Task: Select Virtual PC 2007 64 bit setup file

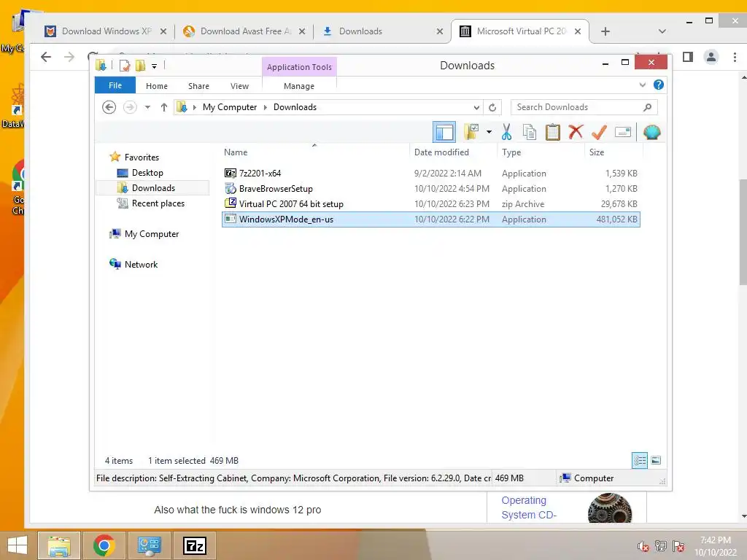Action: tap(430, 204)
